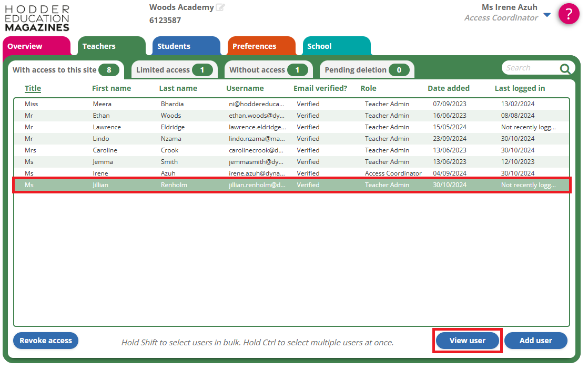Image resolution: width=588 pixels, height=370 pixels.
Task: Click the edit pencil icon beside Woods Academy
Action: 220,7
